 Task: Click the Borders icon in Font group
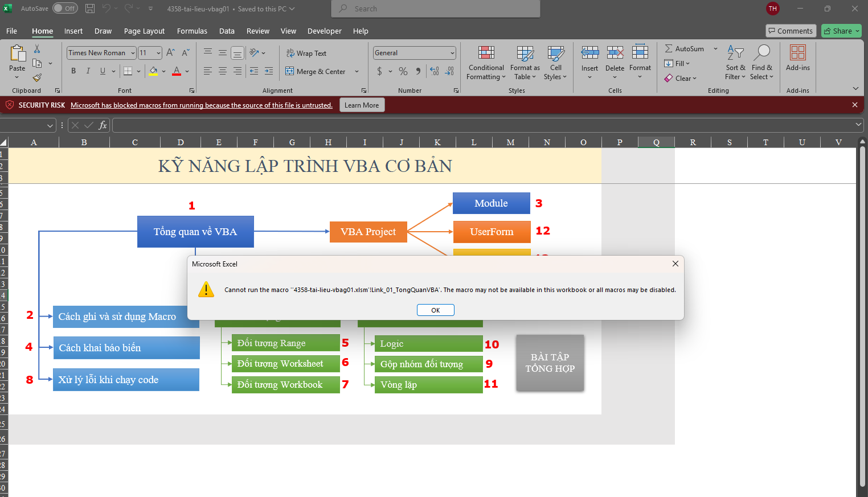tap(128, 71)
